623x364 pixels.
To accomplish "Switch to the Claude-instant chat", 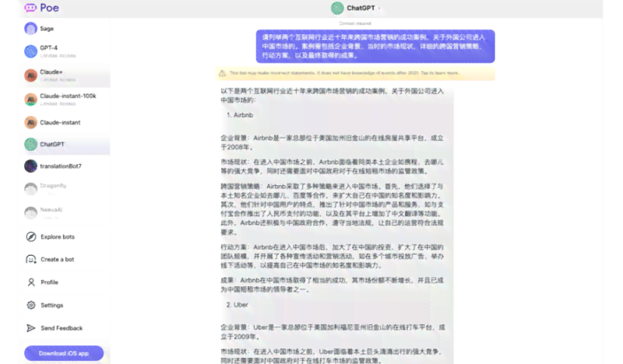I will pyautogui.click(x=65, y=122).
